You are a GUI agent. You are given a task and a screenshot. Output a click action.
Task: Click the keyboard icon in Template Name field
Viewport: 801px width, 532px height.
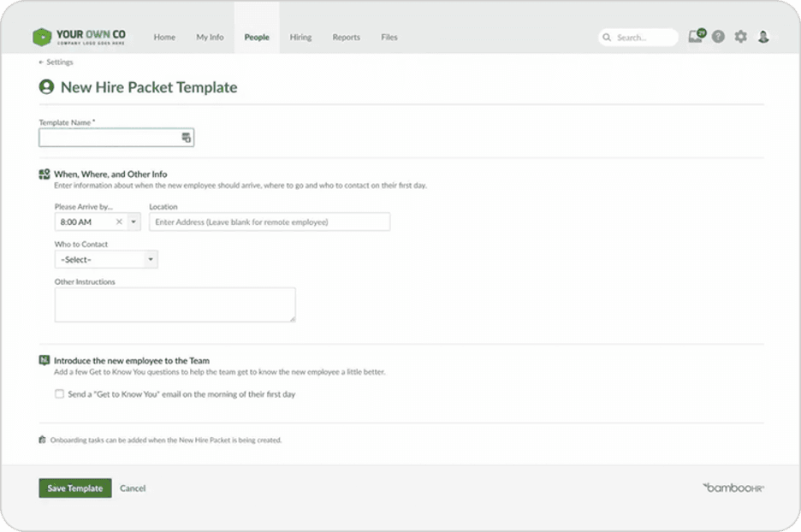(187, 137)
